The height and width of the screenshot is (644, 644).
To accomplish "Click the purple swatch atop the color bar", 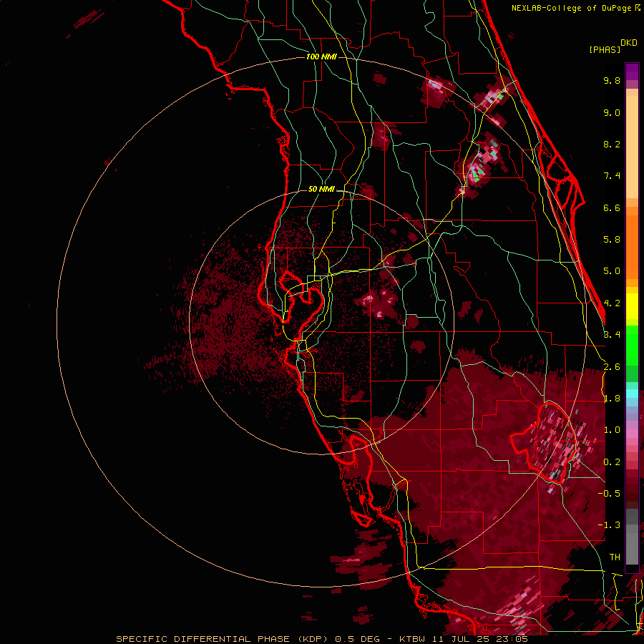I will tap(632, 72).
